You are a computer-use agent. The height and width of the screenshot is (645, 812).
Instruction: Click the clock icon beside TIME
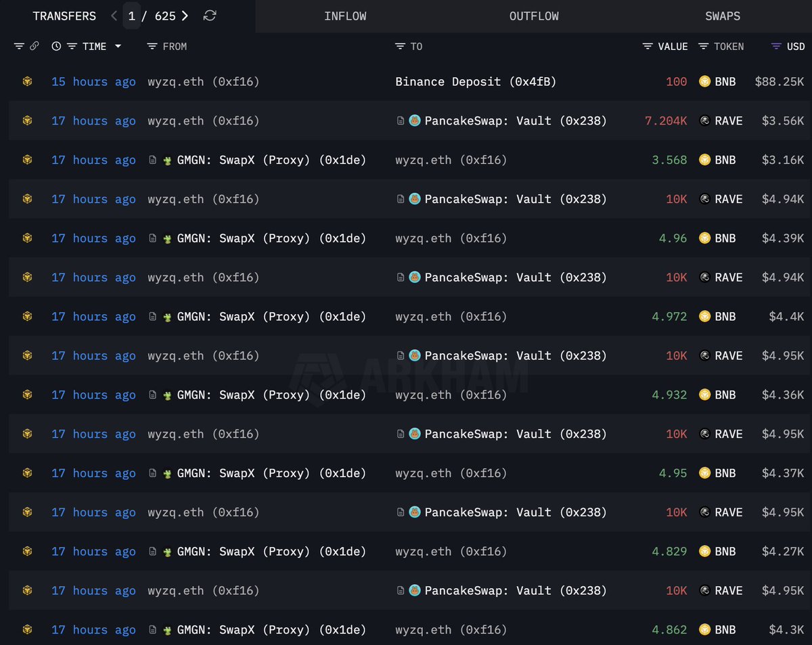pos(56,46)
